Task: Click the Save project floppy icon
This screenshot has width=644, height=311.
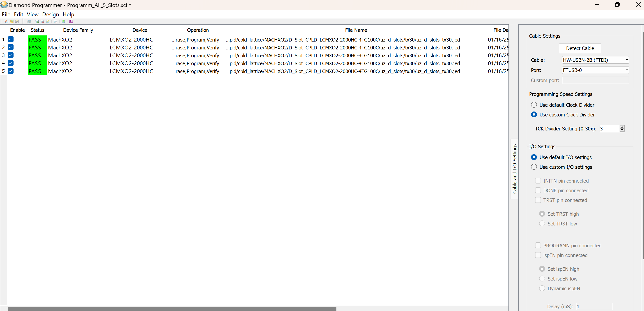Action: pos(17,21)
